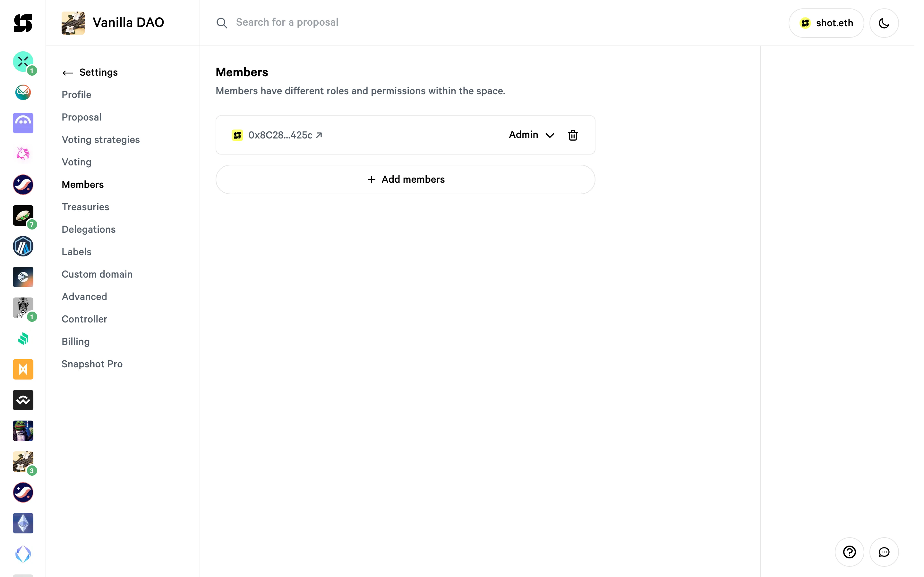The height and width of the screenshot is (577, 924).
Task: Toggle dark mode with moon icon
Action: (x=884, y=23)
